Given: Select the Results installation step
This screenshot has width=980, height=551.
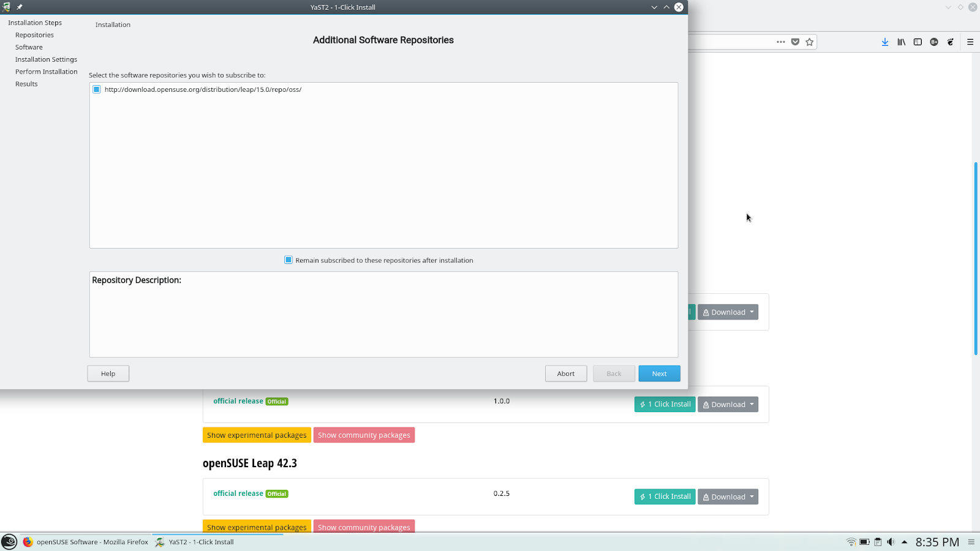Looking at the screenshot, I should coord(26,84).
